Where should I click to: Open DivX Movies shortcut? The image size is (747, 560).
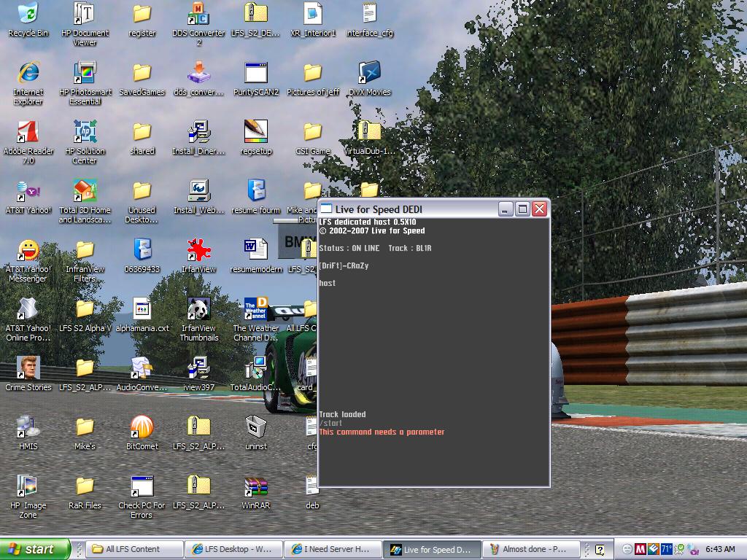coord(370,72)
